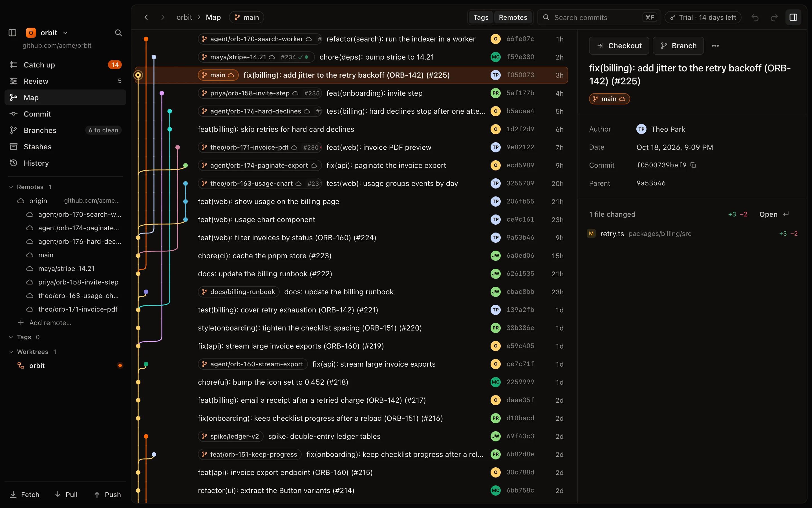Toggle the Remotes filter
Image resolution: width=812 pixels, height=508 pixels.
click(513, 17)
